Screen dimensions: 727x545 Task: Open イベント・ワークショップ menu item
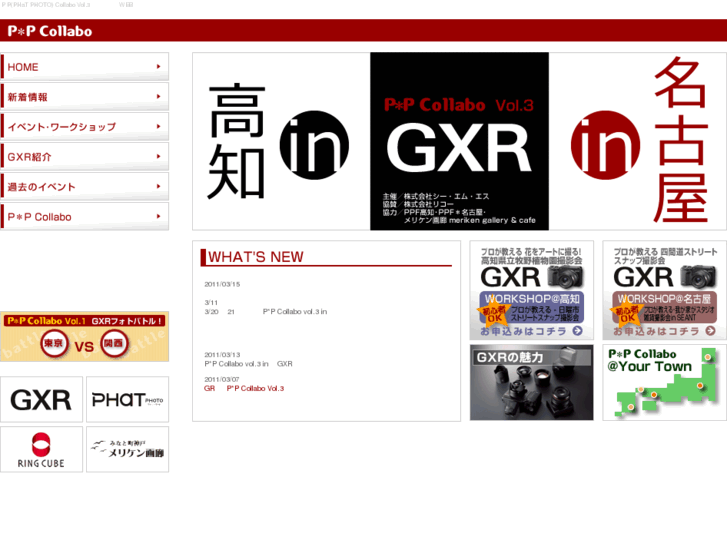point(84,127)
